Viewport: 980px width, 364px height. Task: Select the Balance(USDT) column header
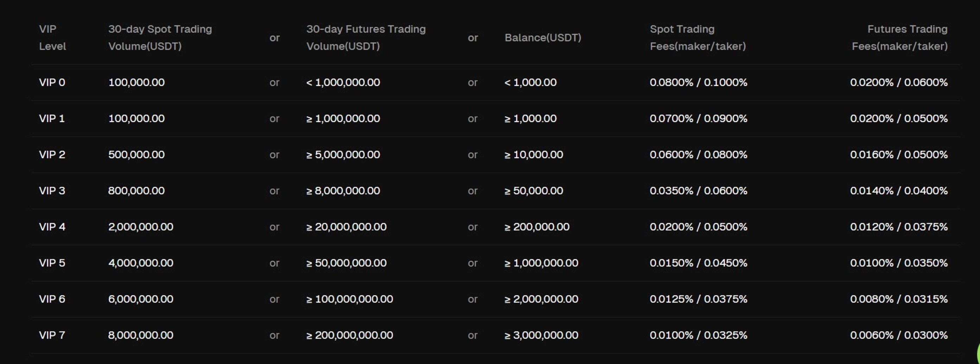coord(542,38)
